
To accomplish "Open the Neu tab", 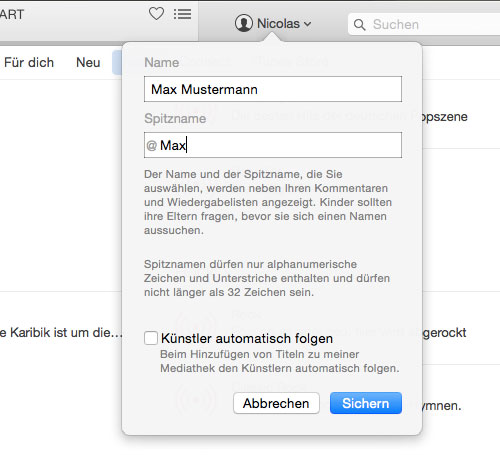I will pyautogui.click(x=88, y=63).
